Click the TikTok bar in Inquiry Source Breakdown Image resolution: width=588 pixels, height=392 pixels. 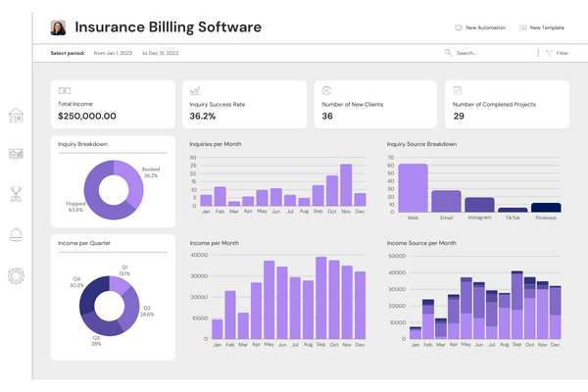pos(513,210)
